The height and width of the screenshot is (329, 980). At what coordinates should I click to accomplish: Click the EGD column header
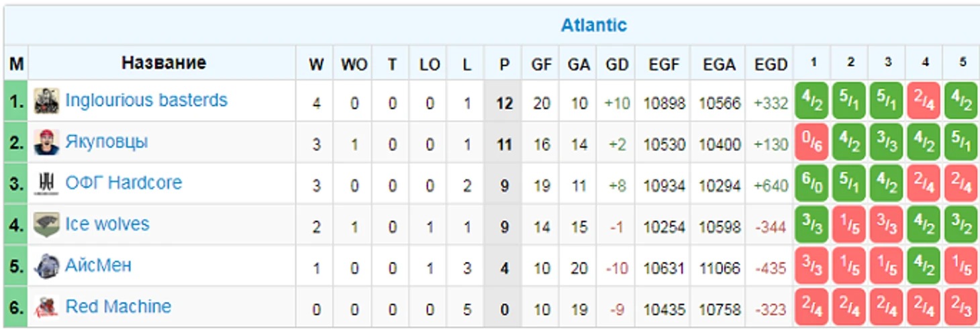tap(771, 64)
